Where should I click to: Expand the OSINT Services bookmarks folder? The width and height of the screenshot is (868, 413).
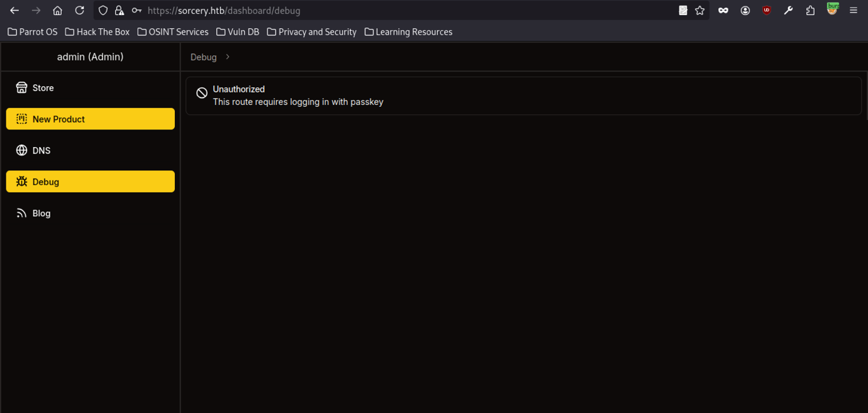[173, 32]
